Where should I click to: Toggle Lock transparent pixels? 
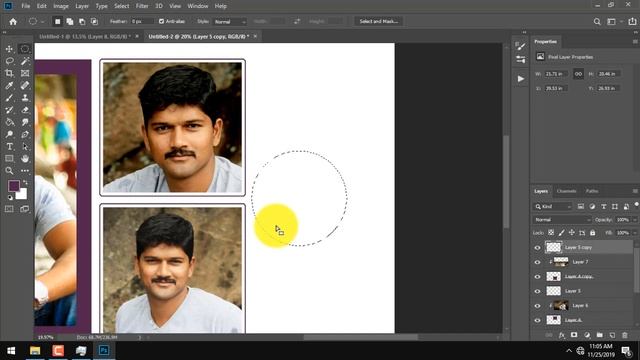click(x=551, y=233)
